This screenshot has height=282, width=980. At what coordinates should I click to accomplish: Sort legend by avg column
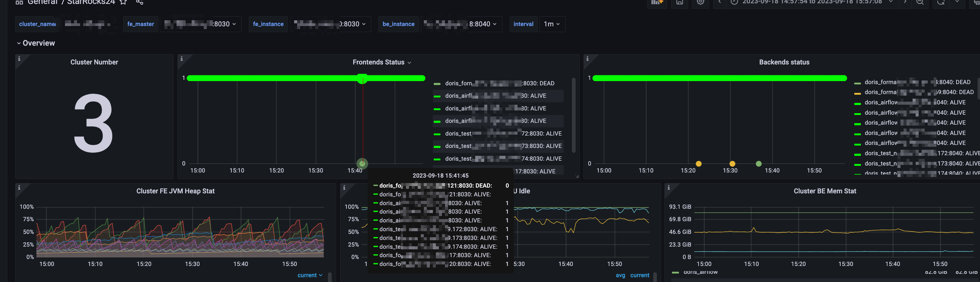pyautogui.click(x=620, y=275)
